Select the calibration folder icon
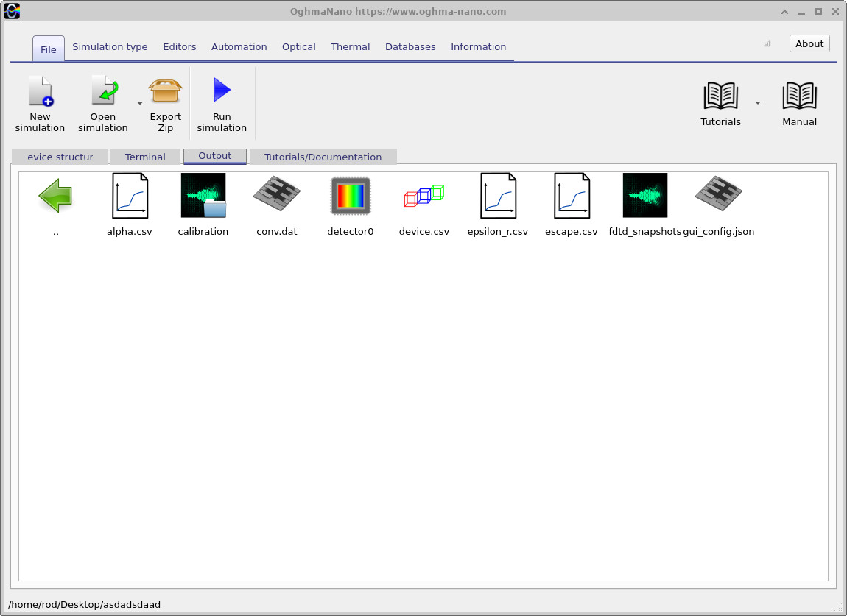This screenshot has height=616, width=847. [x=203, y=196]
